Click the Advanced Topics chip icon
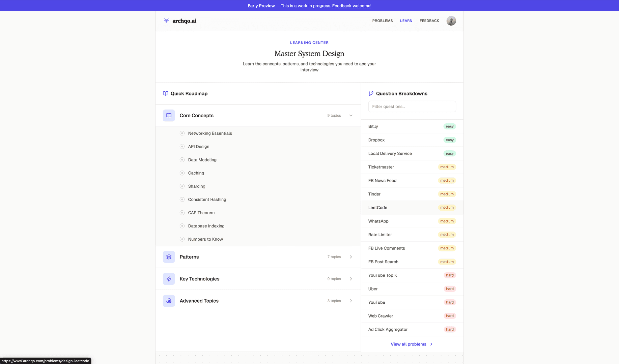 (x=169, y=301)
